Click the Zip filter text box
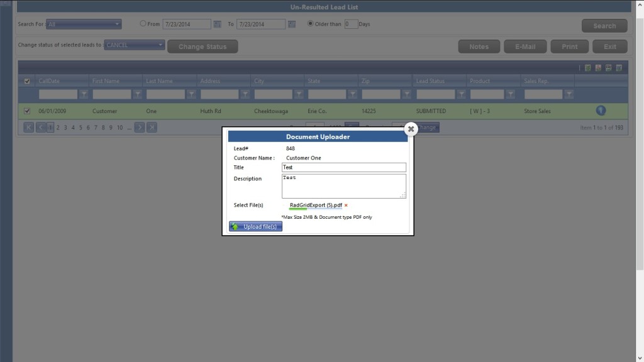The height and width of the screenshot is (362, 644). click(x=380, y=94)
